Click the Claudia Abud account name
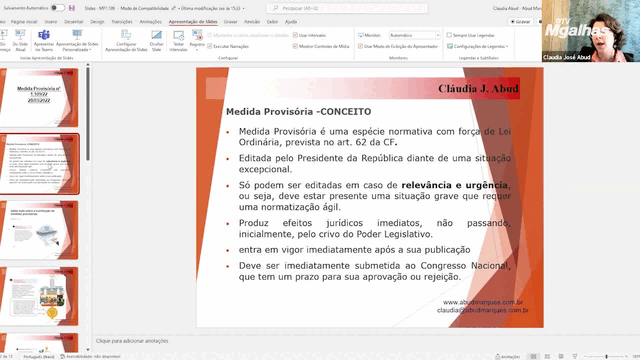 tap(517, 8)
